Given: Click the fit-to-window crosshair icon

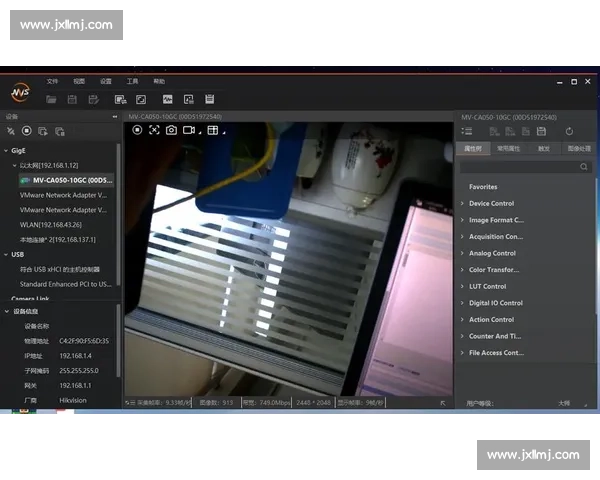Looking at the screenshot, I should pos(154,130).
